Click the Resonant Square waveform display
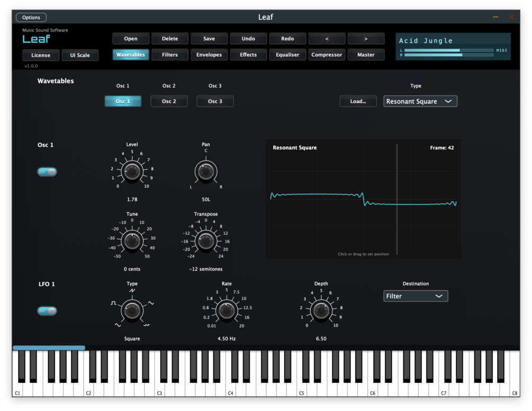Image resolution: width=532 pixels, height=411 pixels. click(363, 199)
